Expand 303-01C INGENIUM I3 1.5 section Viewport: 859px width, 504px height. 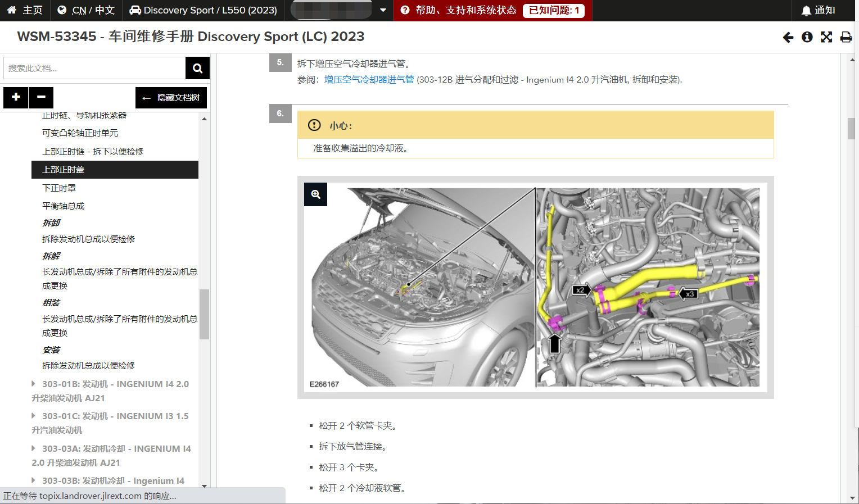(34, 416)
